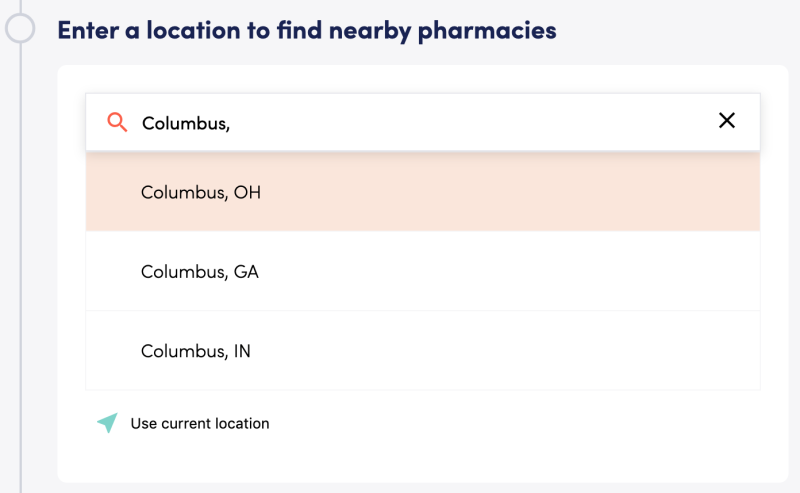Screen dimensions: 800x493
Task: Click the orange search magnifier icon
Action: pyautogui.click(x=117, y=122)
